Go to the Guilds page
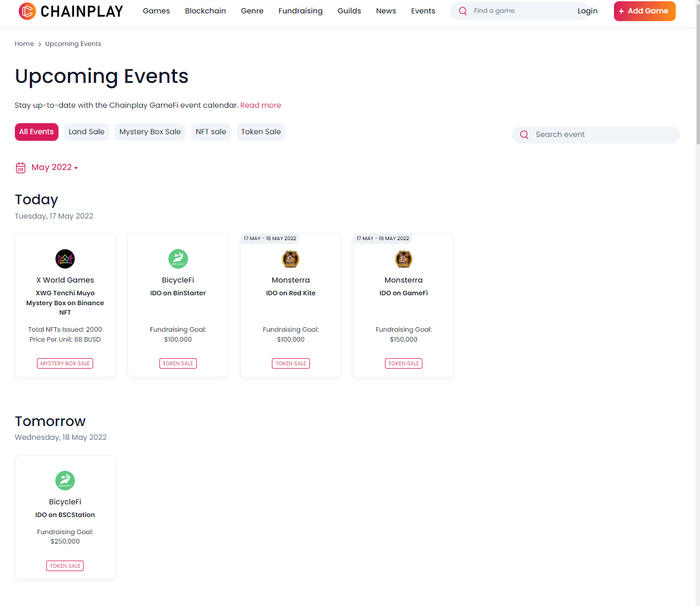700x606 pixels. click(x=349, y=11)
